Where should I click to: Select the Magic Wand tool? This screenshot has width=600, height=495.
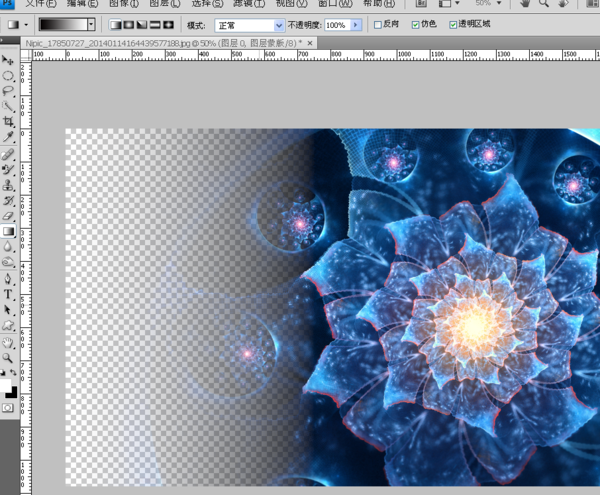[8, 106]
